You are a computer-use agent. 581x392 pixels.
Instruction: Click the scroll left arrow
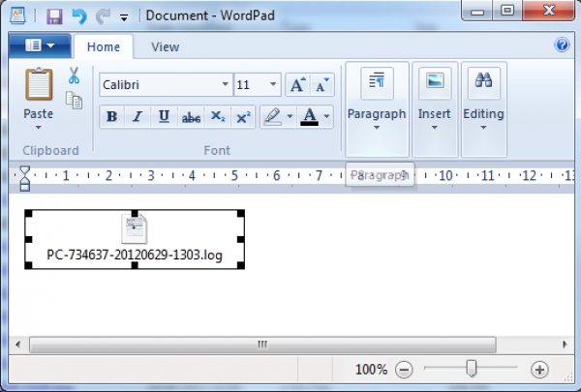17,345
